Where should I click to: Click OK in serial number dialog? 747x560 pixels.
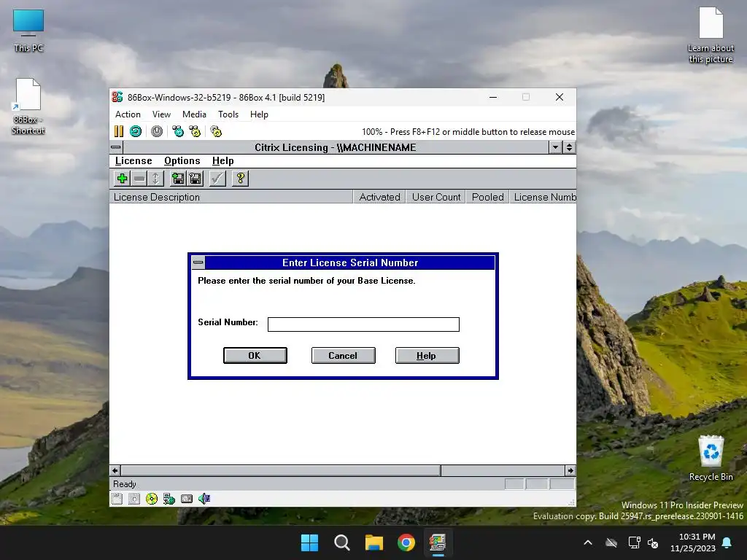pos(255,356)
